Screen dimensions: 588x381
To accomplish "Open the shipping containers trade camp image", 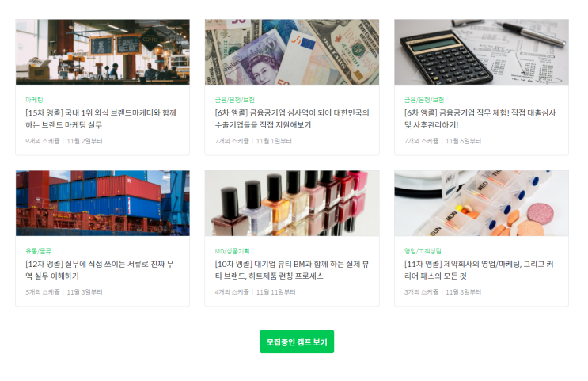I will [102, 203].
